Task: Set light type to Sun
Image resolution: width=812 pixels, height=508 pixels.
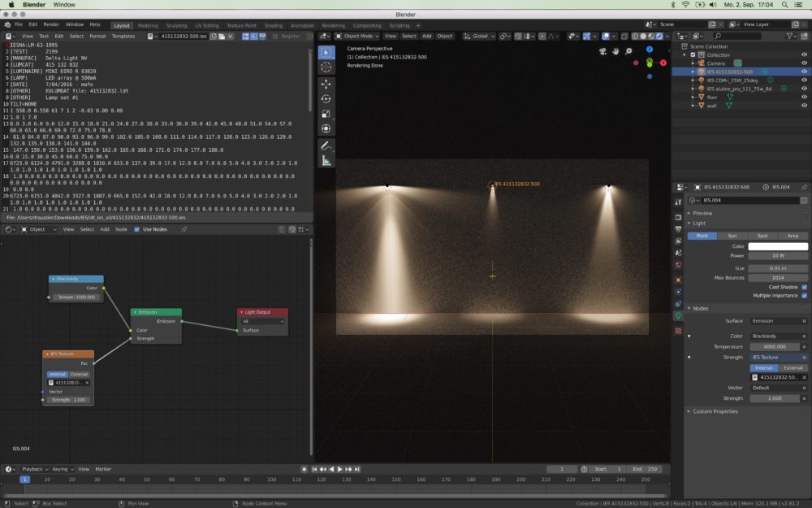Action: (732, 236)
